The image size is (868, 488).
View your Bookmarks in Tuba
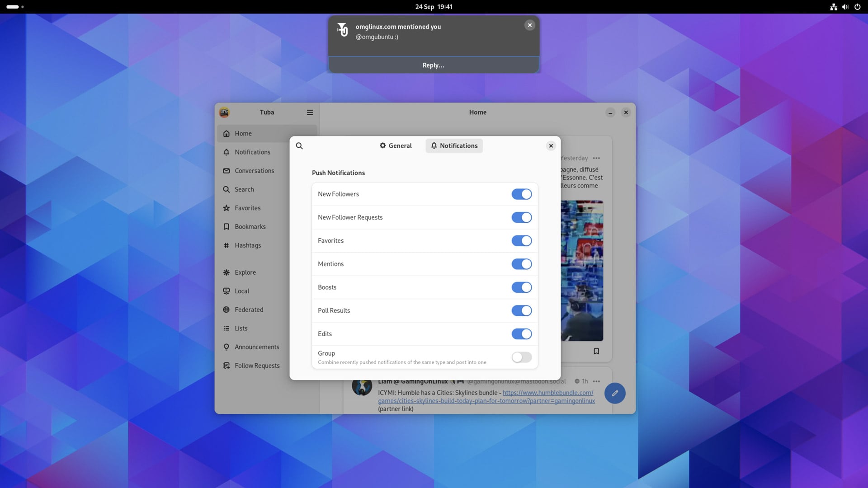[x=250, y=226]
